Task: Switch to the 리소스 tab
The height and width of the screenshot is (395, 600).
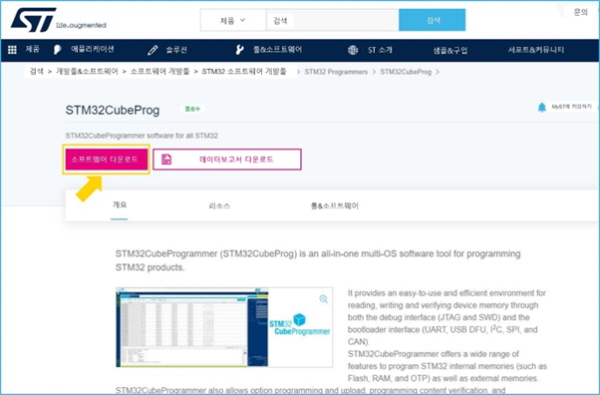Action: coord(219,206)
